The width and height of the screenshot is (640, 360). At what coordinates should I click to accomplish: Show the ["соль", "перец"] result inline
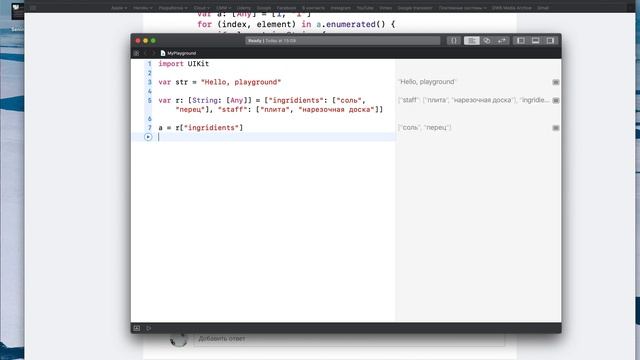556,128
